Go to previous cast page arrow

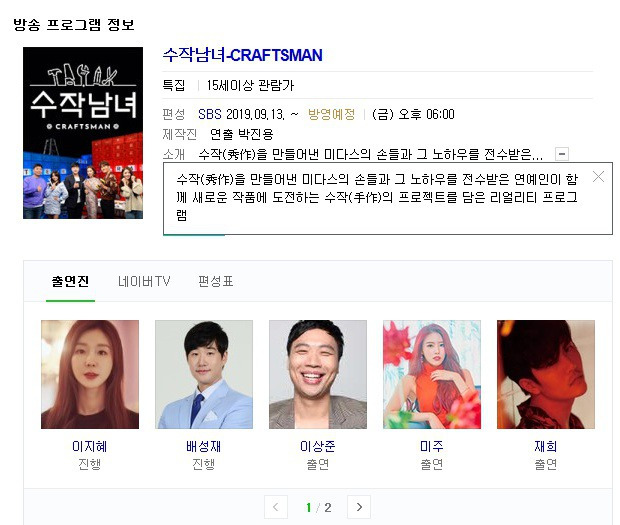click(x=276, y=507)
